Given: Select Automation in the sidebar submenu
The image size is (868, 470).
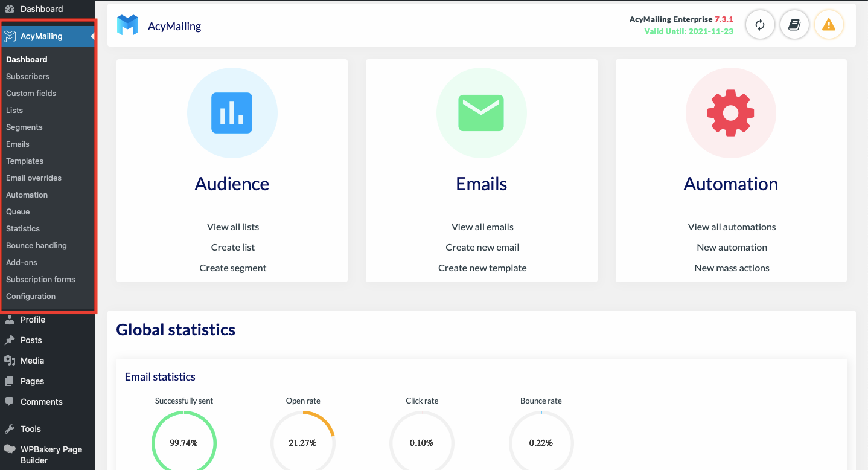Looking at the screenshot, I should (27, 195).
